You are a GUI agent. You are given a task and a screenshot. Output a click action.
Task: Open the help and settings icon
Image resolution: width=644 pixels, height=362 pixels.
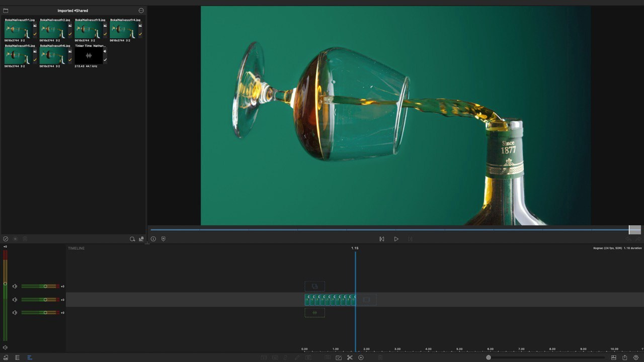pyautogui.click(x=636, y=358)
